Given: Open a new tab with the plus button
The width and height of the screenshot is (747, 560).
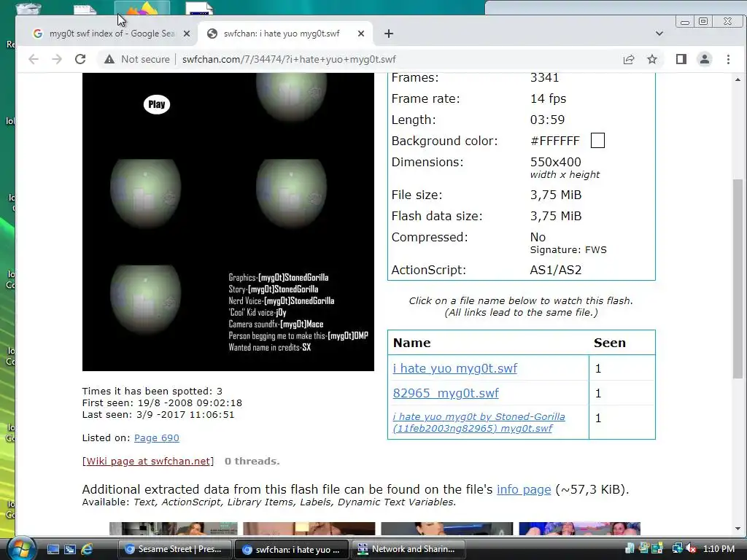Looking at the screenshot, I should 389,34.
